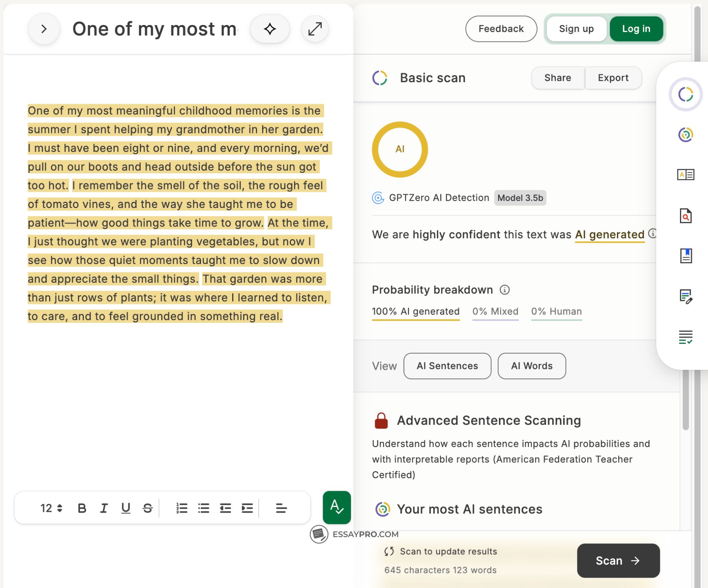Expand the sidebar with the chevron arrow
The image size is (708, 588).
pos(44,29)
